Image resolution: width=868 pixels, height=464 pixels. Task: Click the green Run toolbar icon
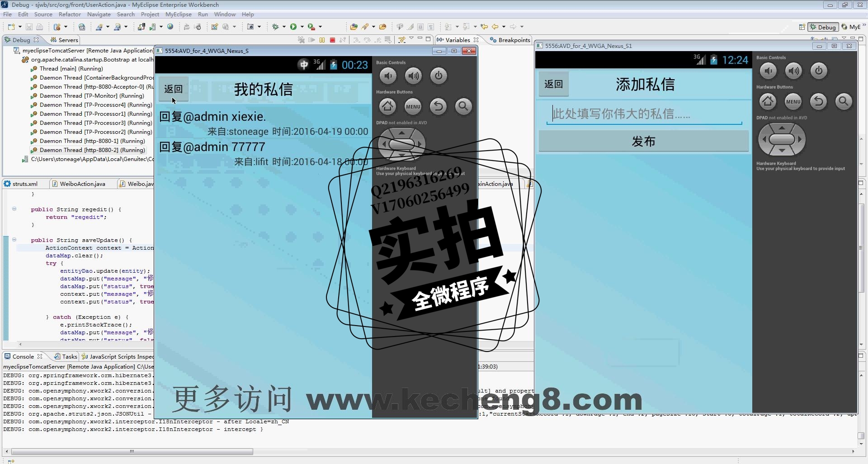pos(293,27)
